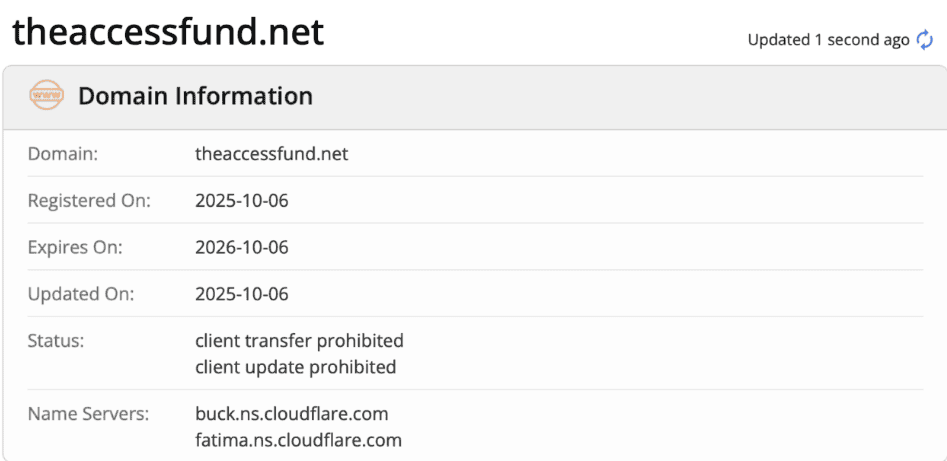Select the theaccessfund.net value in Domain row

tap(272, 154)
